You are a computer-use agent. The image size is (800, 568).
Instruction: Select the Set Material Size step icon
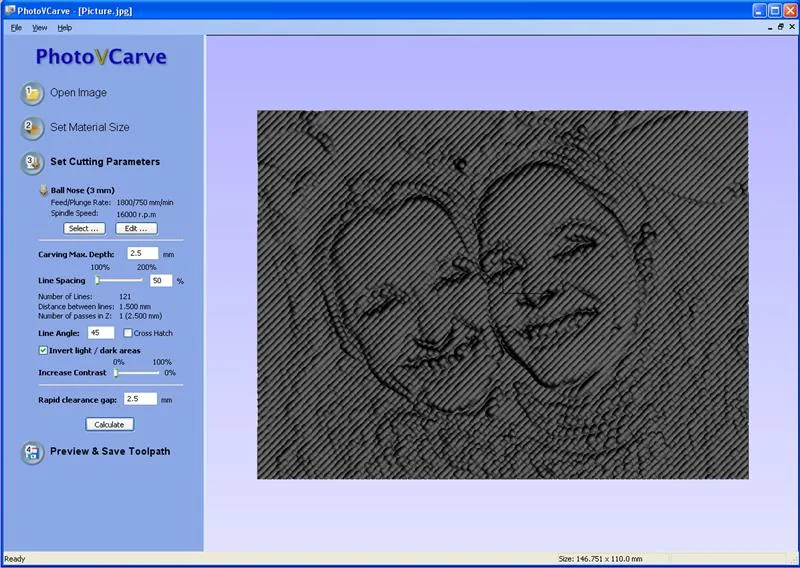(x=32, y=128)
